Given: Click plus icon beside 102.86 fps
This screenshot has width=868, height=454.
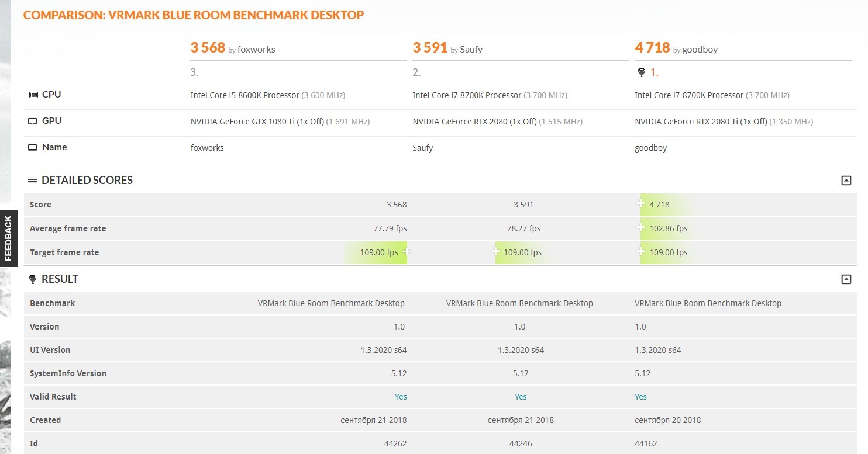Looking at the screenshot, I should pos(641,228).
